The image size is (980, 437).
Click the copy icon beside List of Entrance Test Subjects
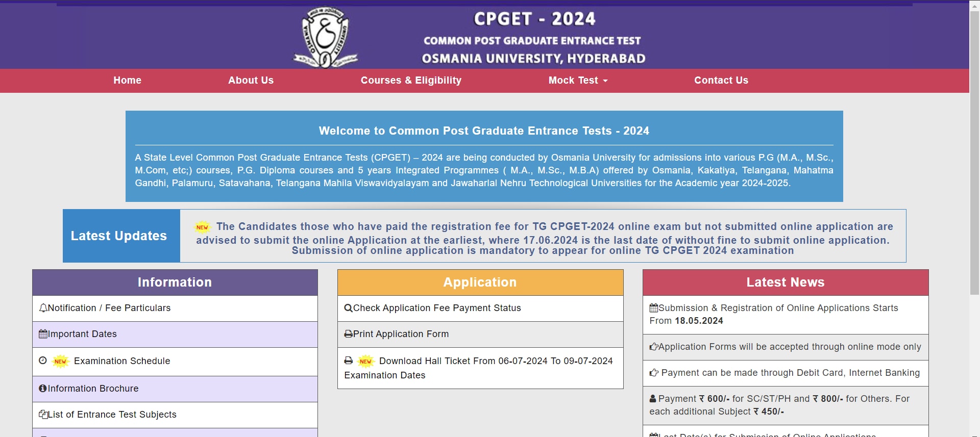[43, 414]
